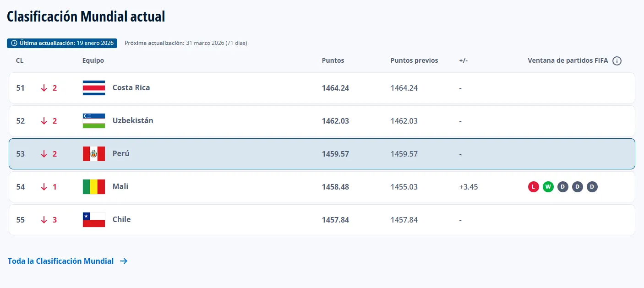Click the arrow next to Toda la Clasificación Mundial
644x288 pixels.
tap(124, 261)
